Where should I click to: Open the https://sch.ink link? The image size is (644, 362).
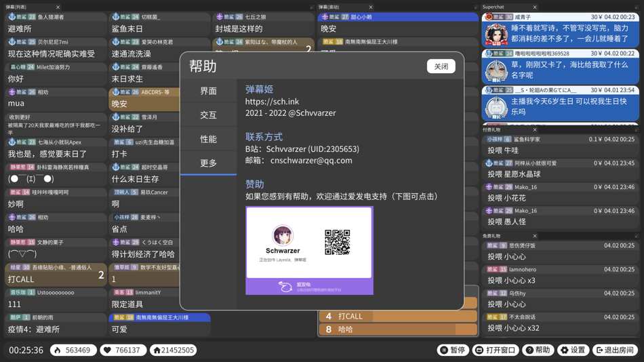(x=272, y=102)
